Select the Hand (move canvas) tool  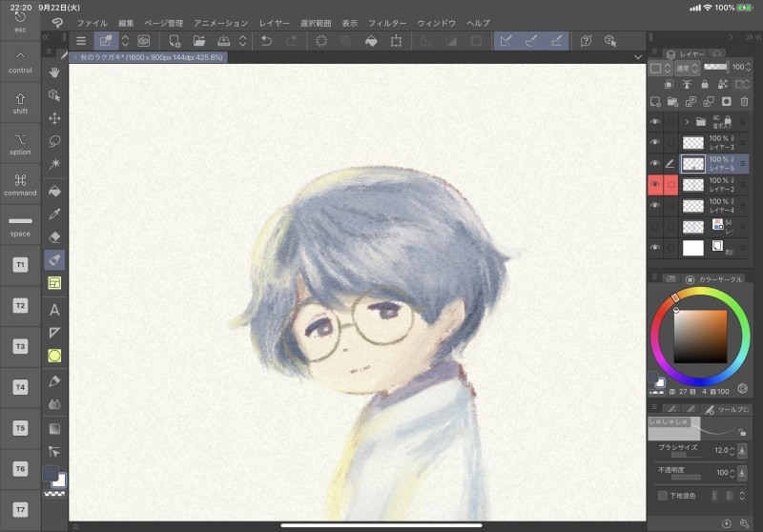point(54,72)
